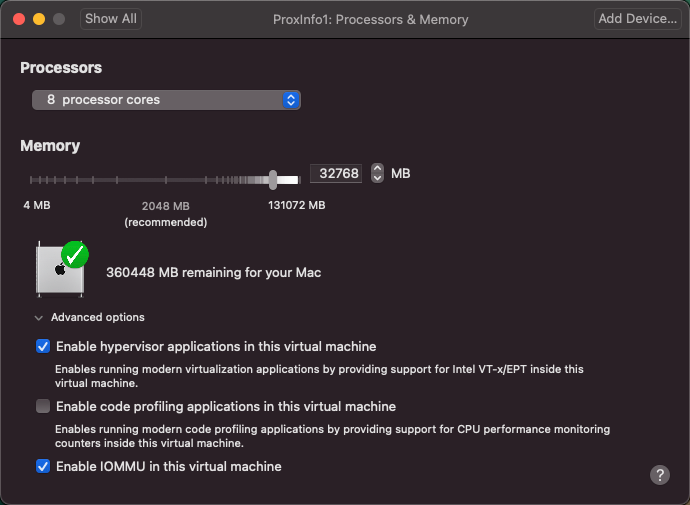Image resolution: width=690 pixels, height=505 pixels.
Task: Click the gray disabled zoom window button
Action: pyautogui.click(x=59, y=19)
